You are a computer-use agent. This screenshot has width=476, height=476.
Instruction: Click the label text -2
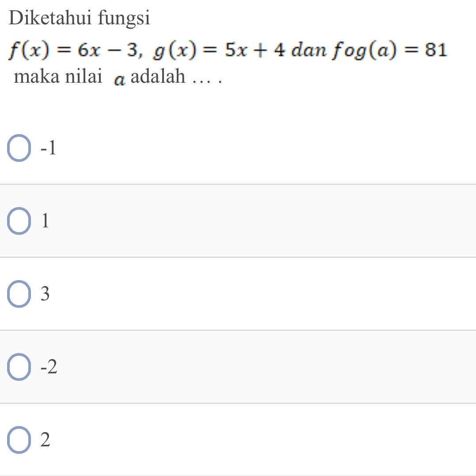[x=48, y=367]
